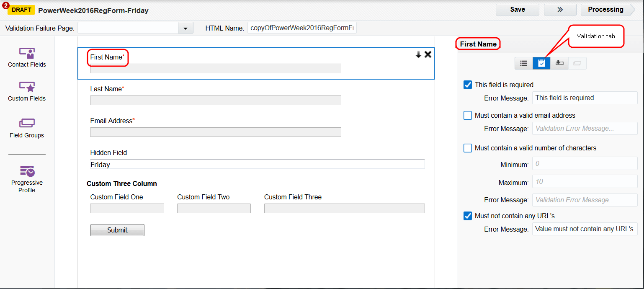Enable 'Must contain a valid number of characters'
The height and width of the screenshot is (289, 644).
tap(468, 148)
